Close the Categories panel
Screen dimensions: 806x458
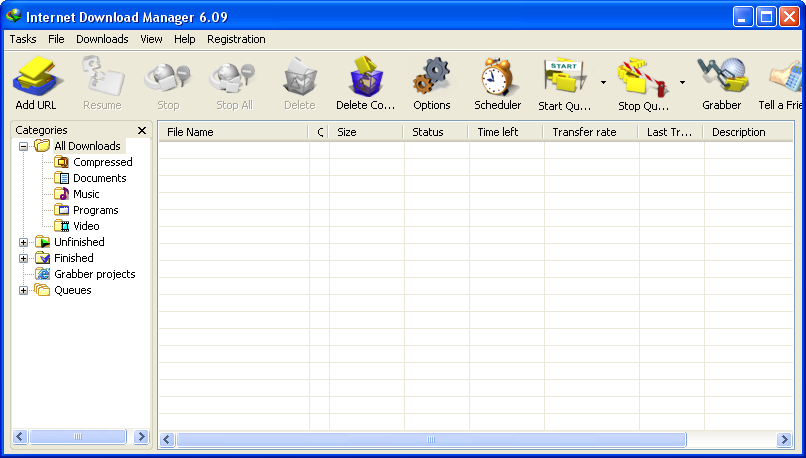[x=142, y=131]
